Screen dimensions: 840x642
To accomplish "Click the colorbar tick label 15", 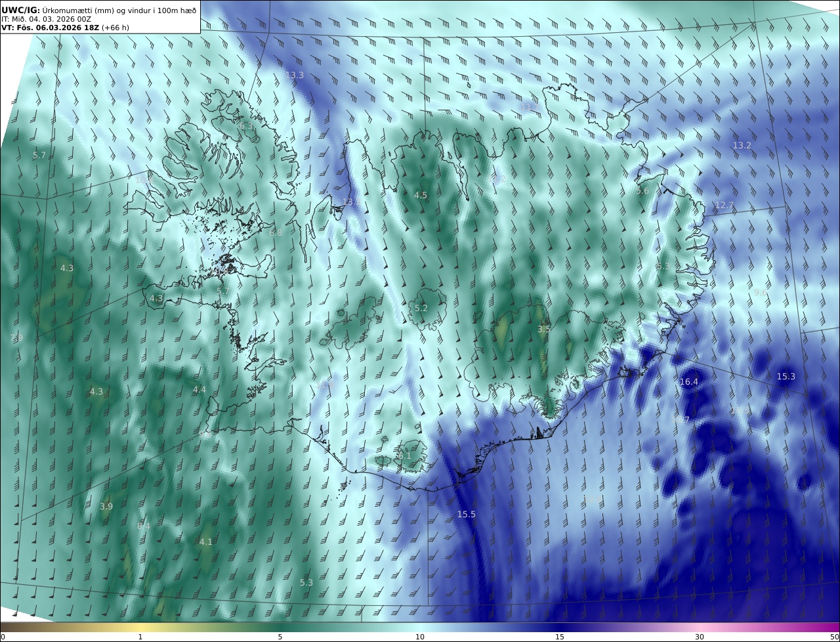I will [560, 637].
